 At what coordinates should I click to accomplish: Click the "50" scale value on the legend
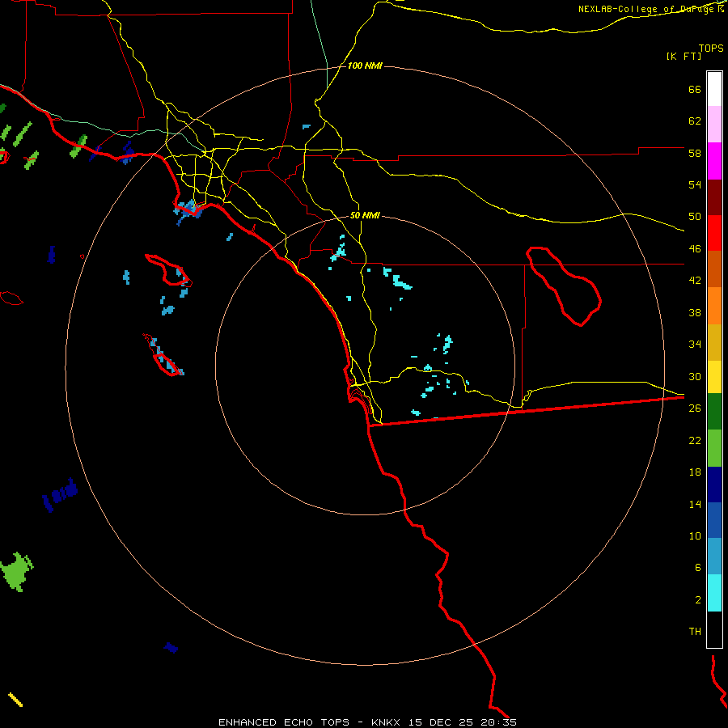click(x=695, y=217)
